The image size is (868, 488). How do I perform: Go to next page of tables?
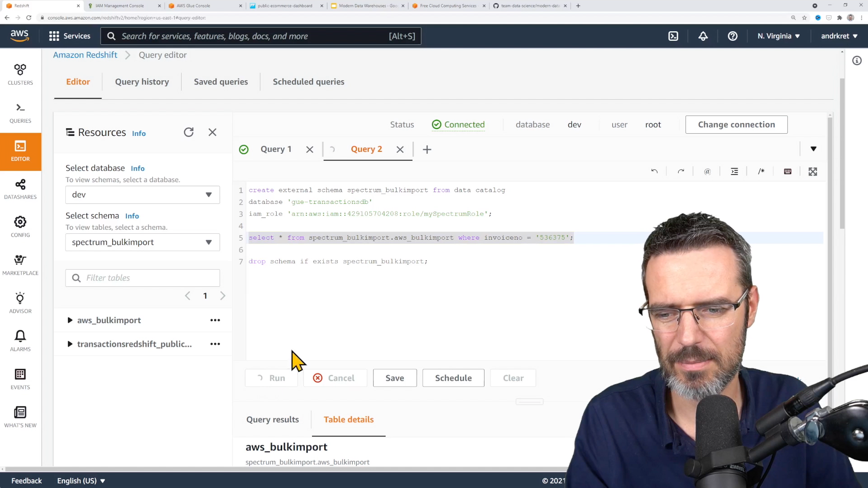pos(223,296)
